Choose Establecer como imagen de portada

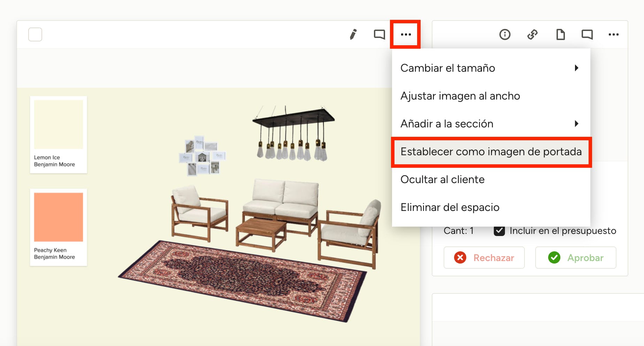point(491,152)
